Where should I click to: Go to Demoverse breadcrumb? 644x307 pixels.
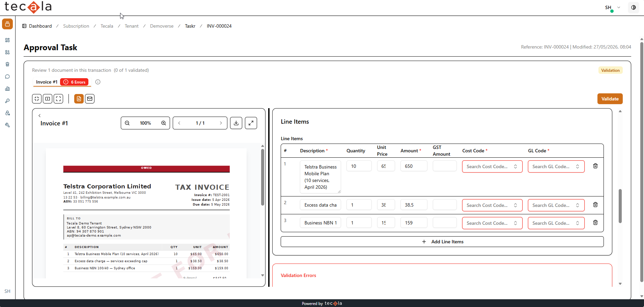pyautogui.click(x=162, y=26)
